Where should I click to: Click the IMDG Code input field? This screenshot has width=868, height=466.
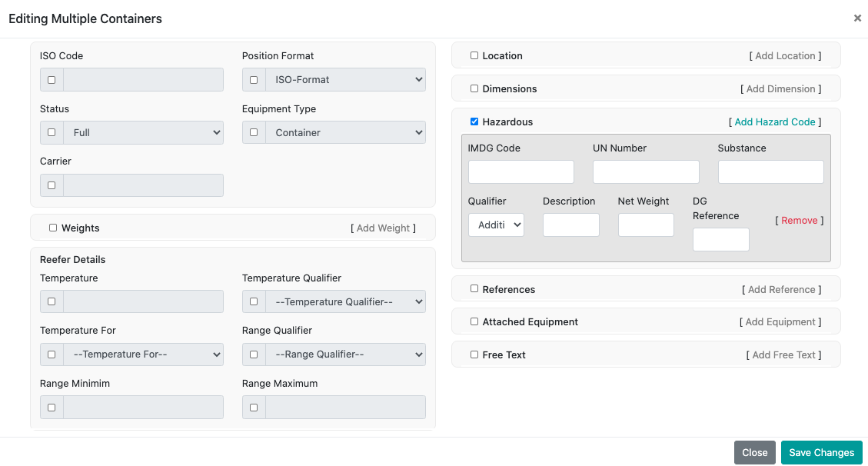[x=520, y=171]
